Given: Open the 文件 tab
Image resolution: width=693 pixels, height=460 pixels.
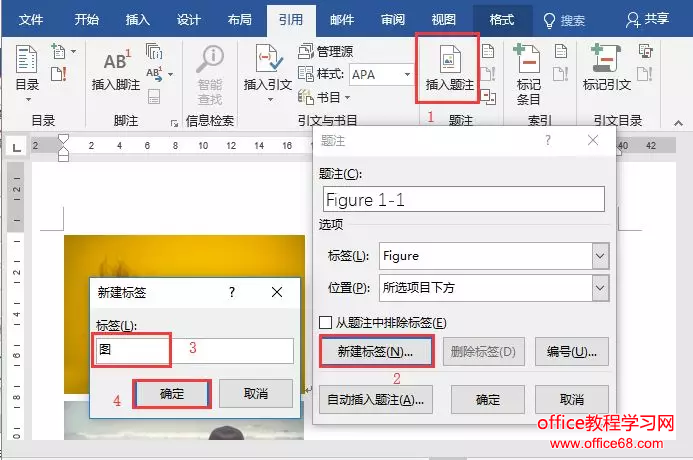Looking at the screenshot, I should 31,20.
